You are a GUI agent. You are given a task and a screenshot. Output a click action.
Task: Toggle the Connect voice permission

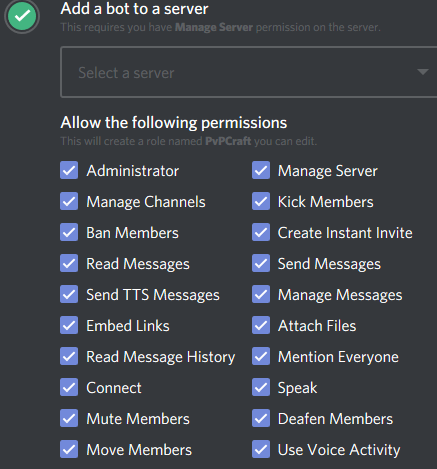tap(69, 387)
